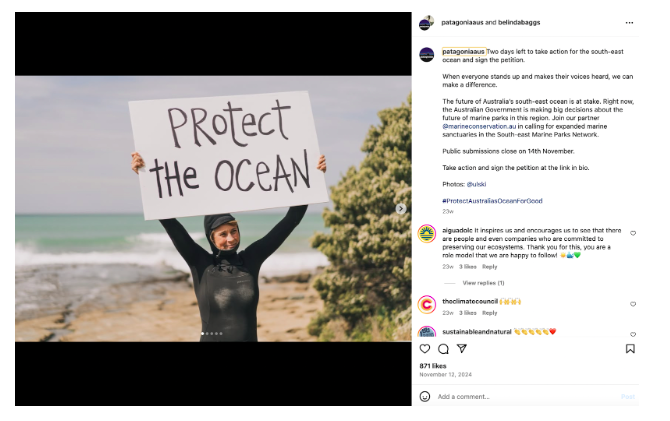
Task: Like aiguadolc's comment with its heart
Action: click(632, 233)
